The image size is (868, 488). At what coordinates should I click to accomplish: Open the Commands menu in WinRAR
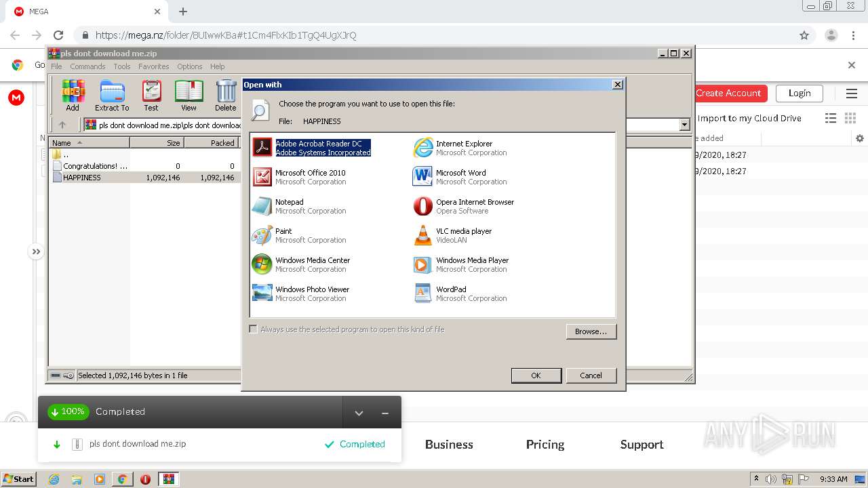click(87, 66)
